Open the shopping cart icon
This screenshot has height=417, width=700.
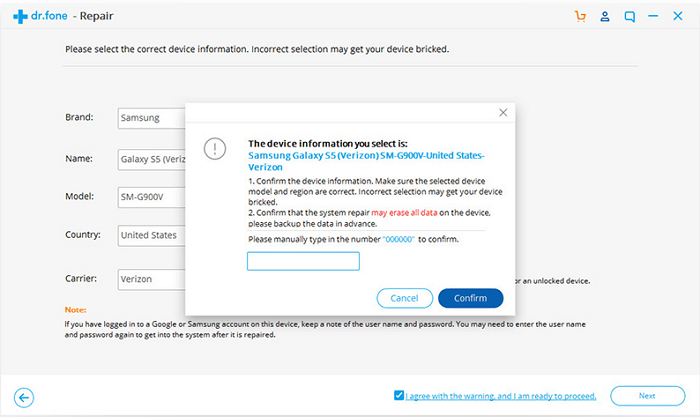click(x=580, y=16)
